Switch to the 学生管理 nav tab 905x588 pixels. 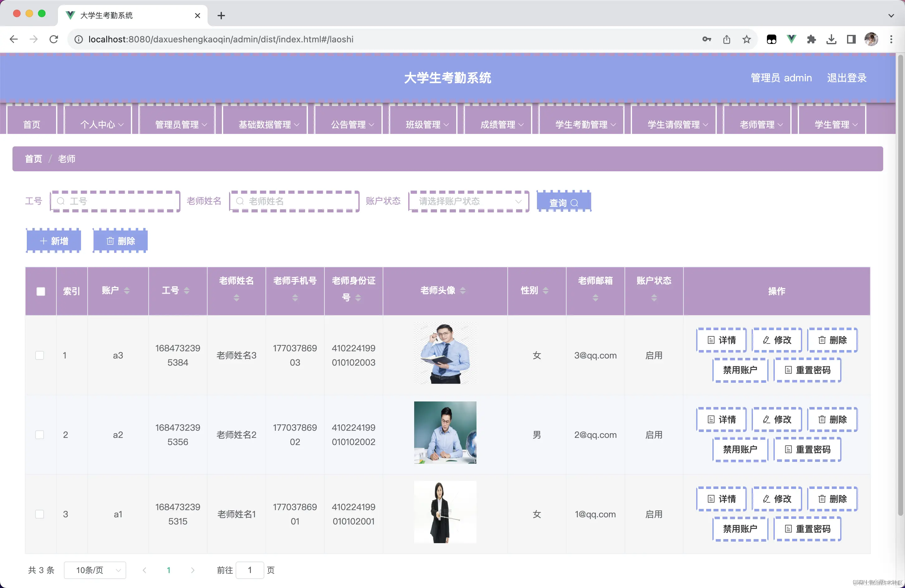tap(831, 124)
